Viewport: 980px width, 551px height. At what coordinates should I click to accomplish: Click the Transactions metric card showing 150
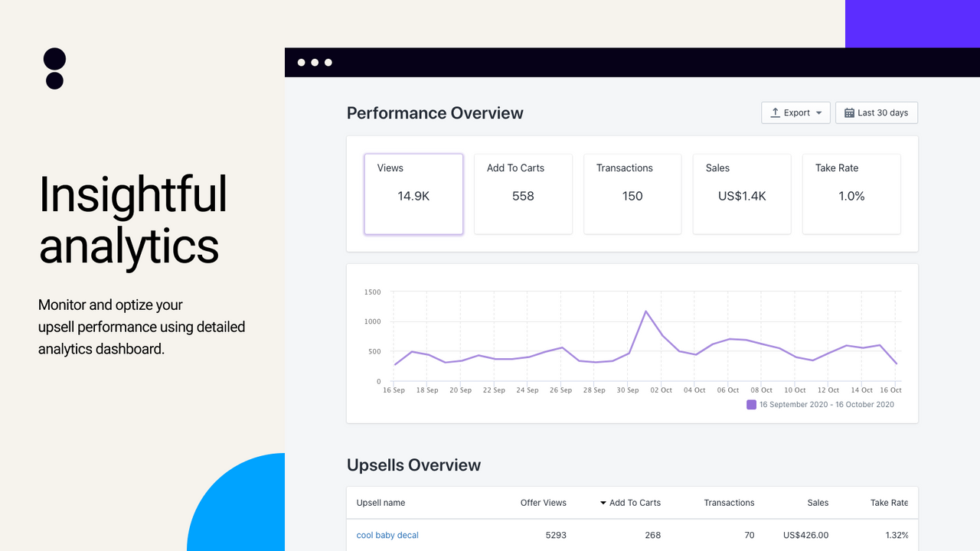632,194
